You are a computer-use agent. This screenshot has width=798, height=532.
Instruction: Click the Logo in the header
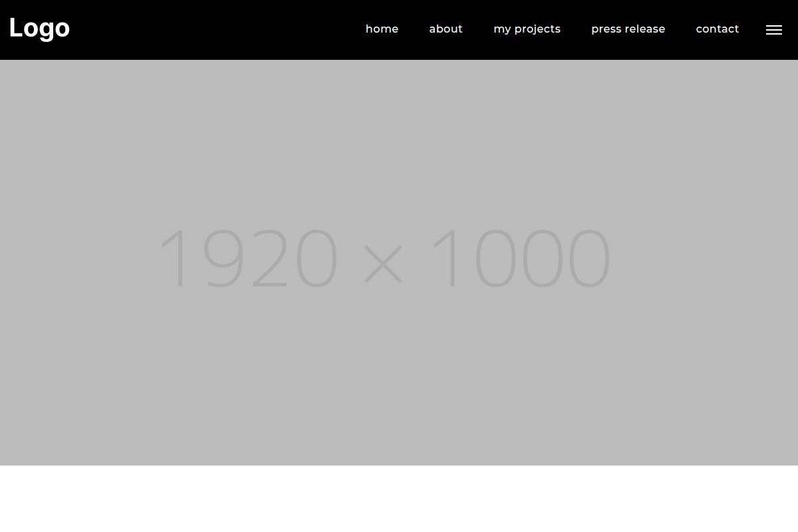click(39, 29)
